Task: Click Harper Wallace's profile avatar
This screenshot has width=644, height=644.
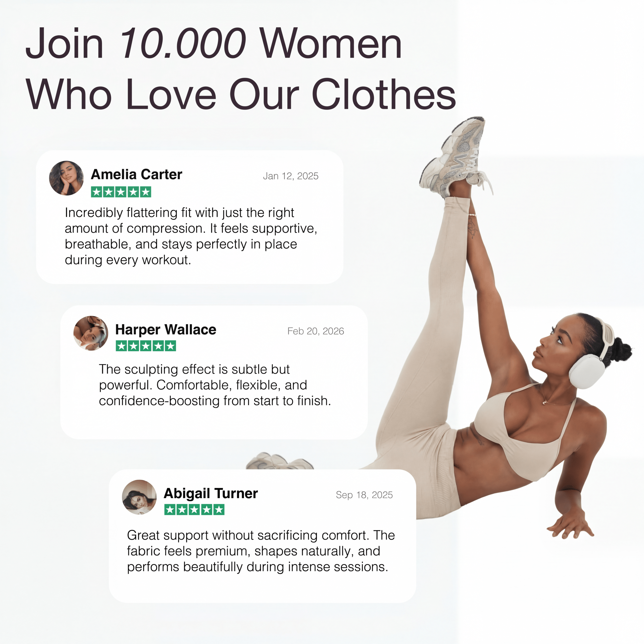Action: tap(91, 333)
